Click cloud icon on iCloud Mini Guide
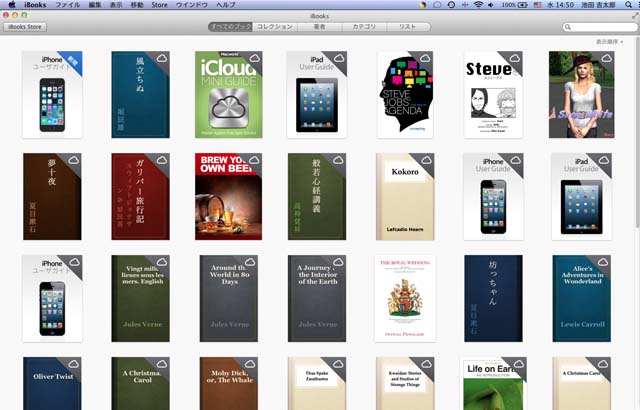Image resolution: width=640 pixels, height=410 pixels. (x=255, y=58)
